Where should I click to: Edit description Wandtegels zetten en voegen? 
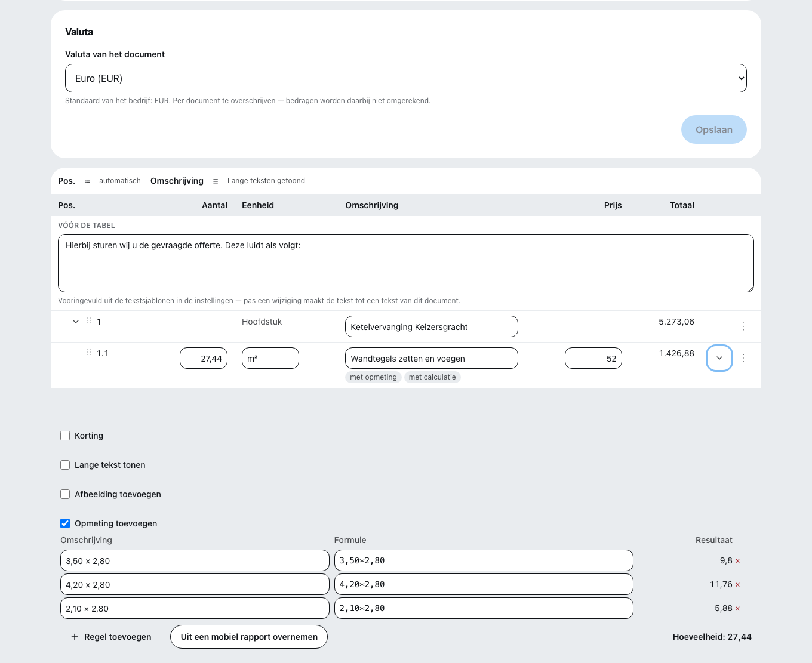pos(432,358)
